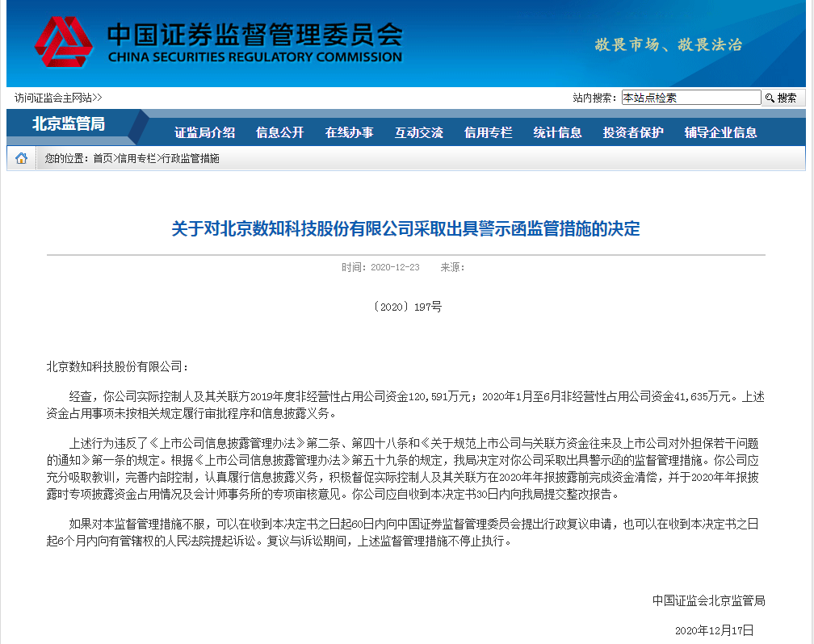814x644 pixels.
Task: Click the closing date 2020年12月17日
Action: tap(715, 630)
